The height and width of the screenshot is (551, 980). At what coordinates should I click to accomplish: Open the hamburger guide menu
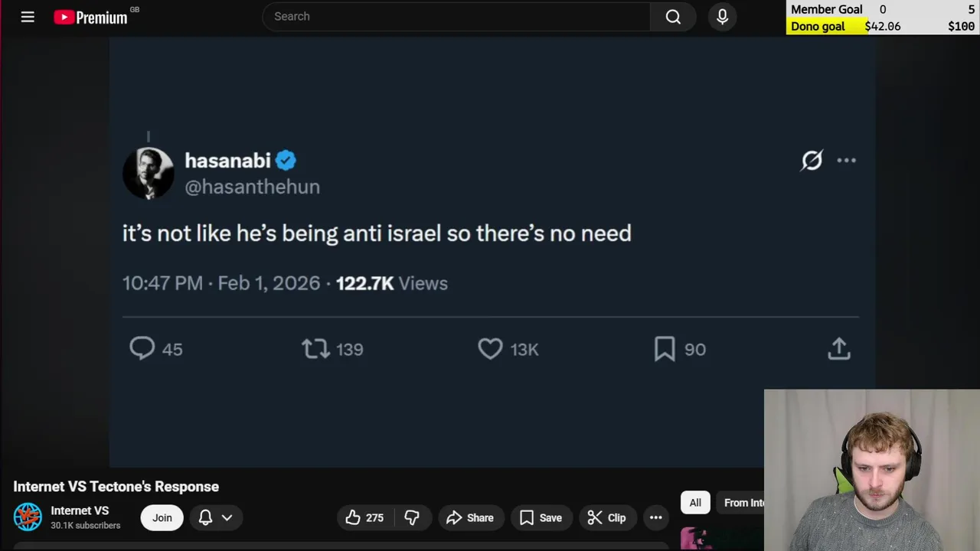[28, 16]
